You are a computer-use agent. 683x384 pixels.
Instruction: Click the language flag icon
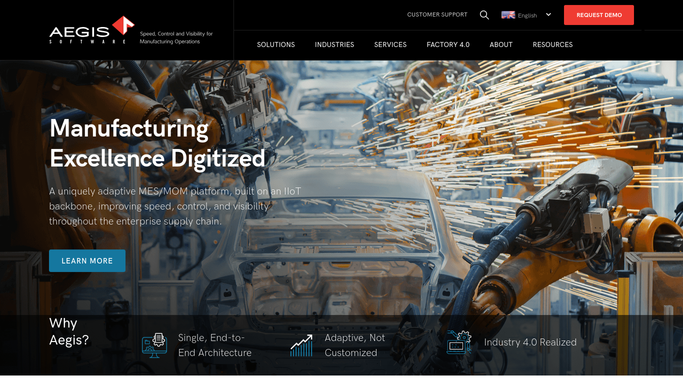pyautogui.click(x=508, y=15)
